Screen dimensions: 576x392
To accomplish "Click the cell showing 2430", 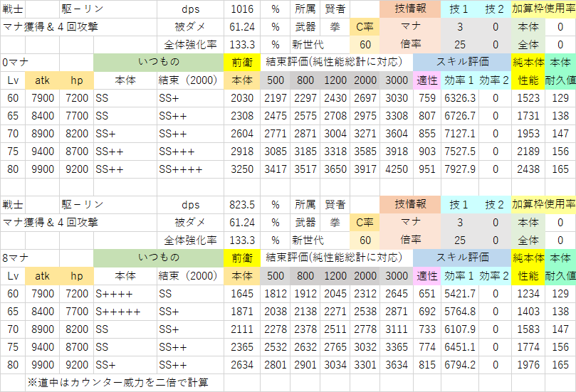I will [335, 98].
